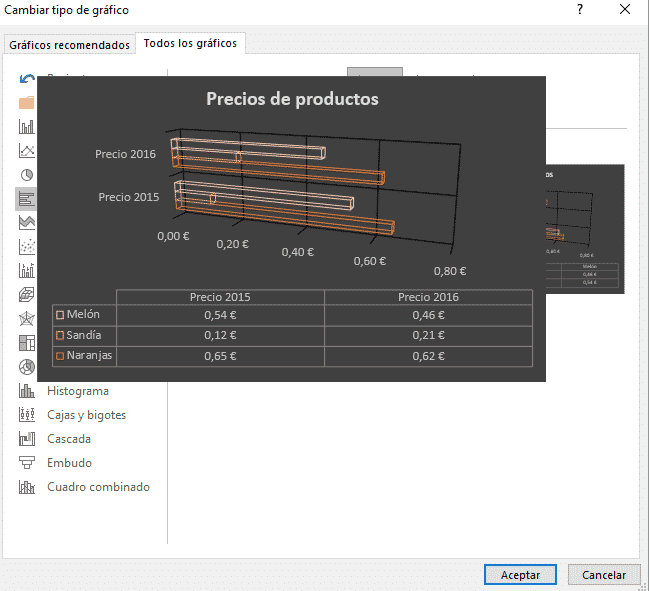Click the 0,12 € table cell
This screenshot has width=649, height=591.
tap(220, 336)
